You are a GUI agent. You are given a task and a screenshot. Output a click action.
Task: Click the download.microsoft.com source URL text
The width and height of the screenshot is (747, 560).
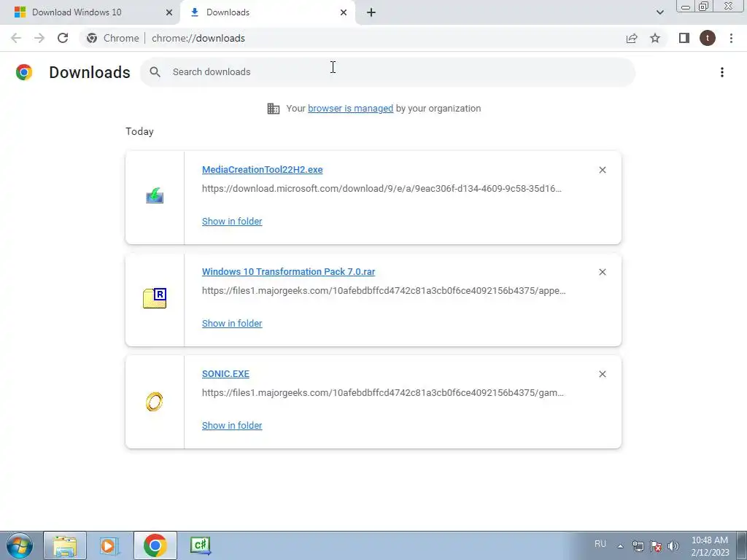coord(382,189)
